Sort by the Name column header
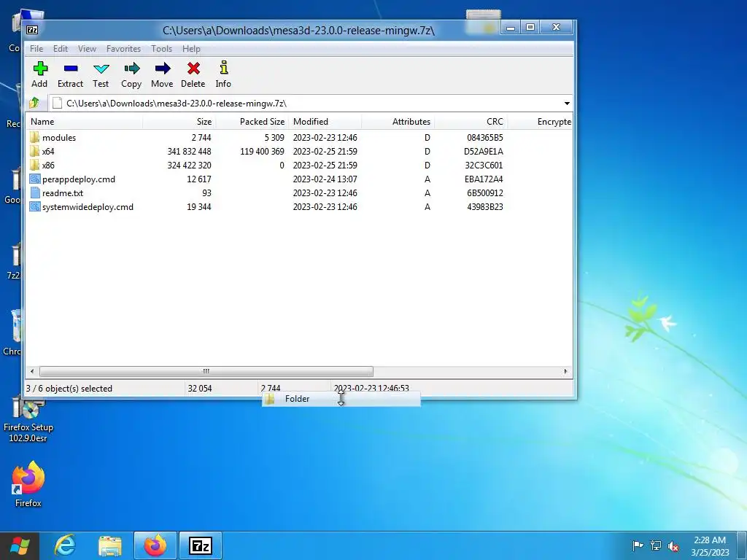 click(85, 122)
